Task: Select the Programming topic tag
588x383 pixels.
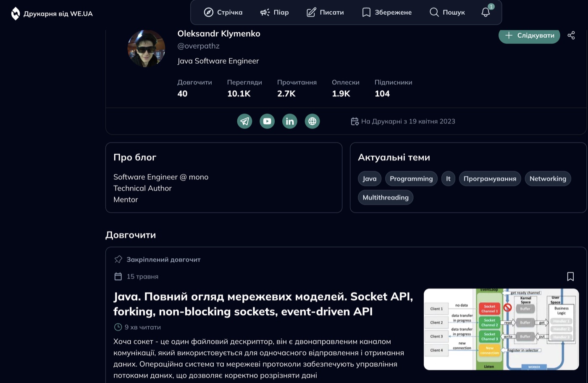Action: coord(411,178)
